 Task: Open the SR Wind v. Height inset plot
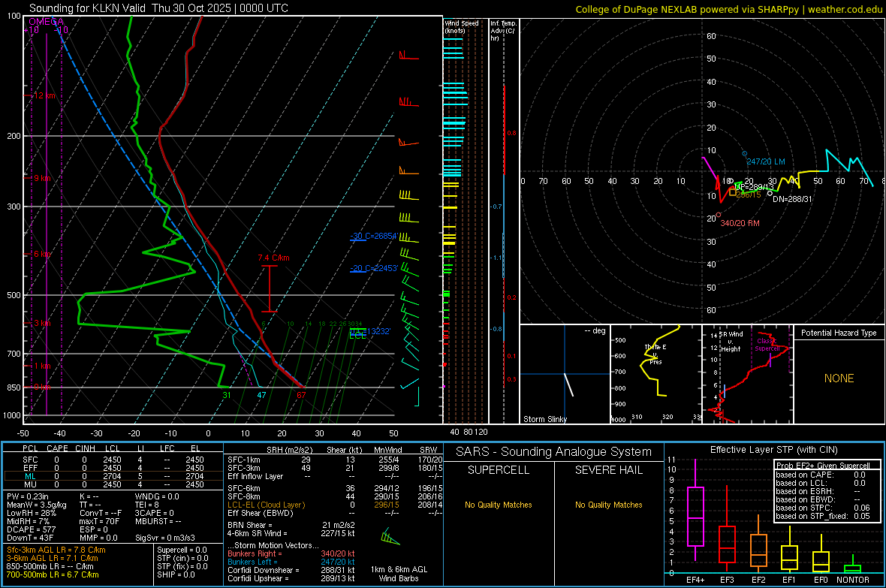[x=748, y=374]
